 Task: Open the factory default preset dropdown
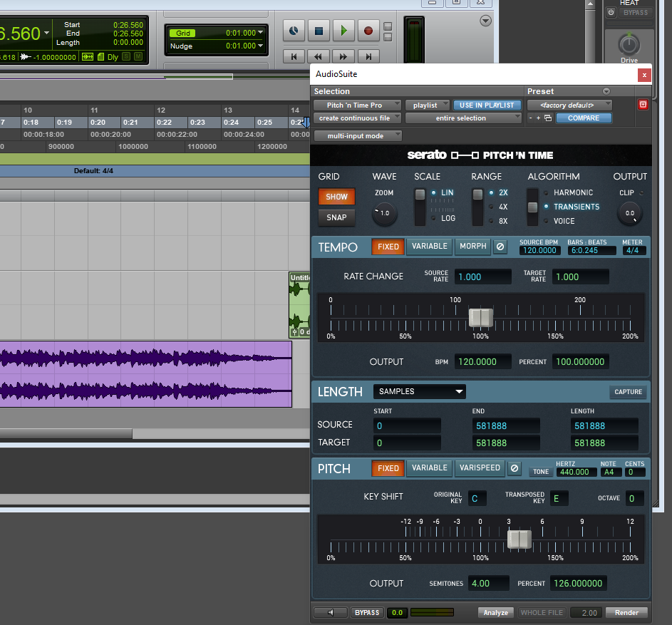(569, 105)
